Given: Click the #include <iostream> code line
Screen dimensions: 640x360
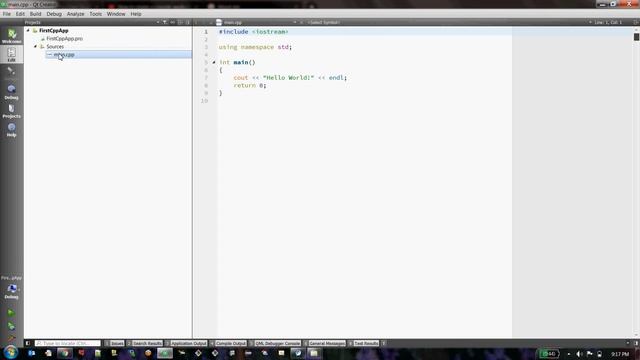Looking at the screenshot, I should 253,32.
